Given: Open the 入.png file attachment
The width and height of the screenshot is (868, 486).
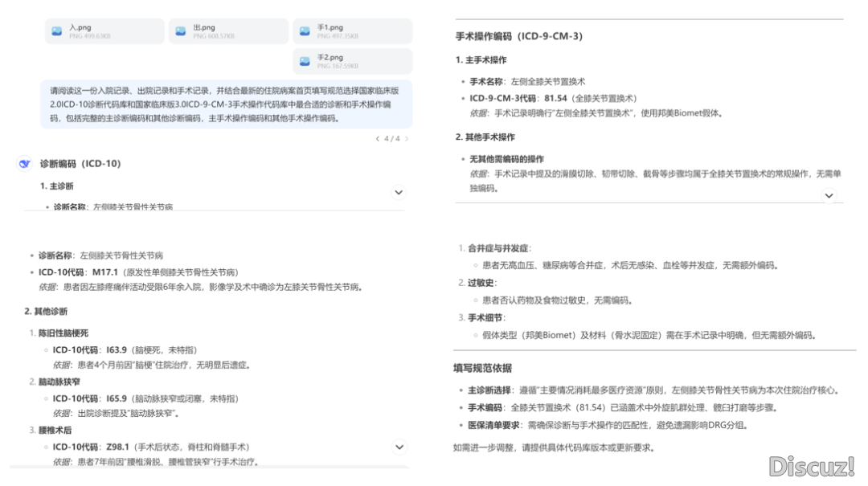Looking at the screenshot, I should click(x=104, y=31).
